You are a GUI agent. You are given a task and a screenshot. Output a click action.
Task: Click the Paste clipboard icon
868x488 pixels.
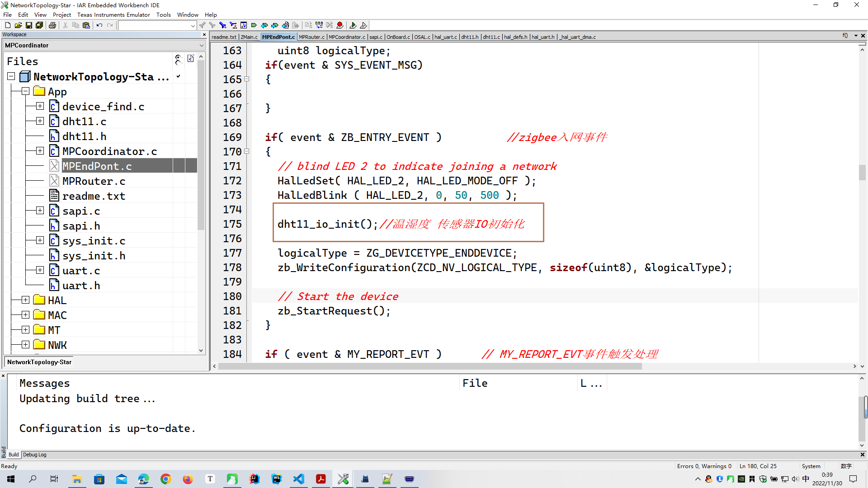pos(86,25)
